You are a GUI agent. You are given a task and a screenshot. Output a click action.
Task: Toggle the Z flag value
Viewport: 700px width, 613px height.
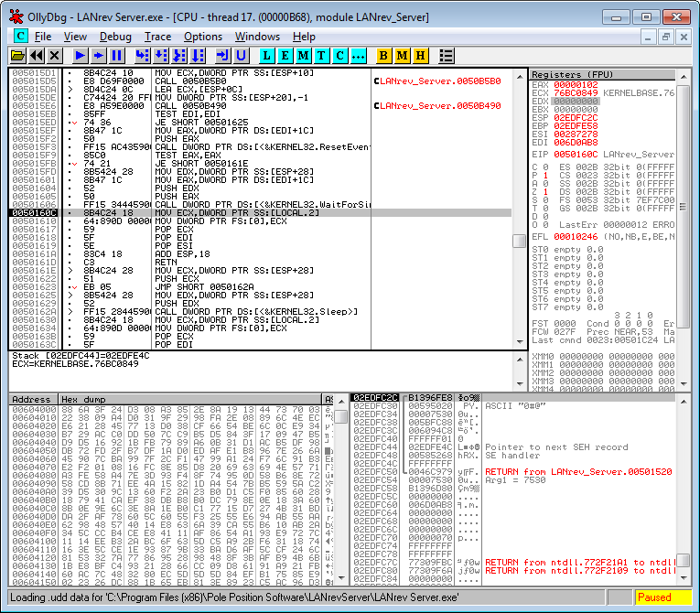(x=545, y=192)
